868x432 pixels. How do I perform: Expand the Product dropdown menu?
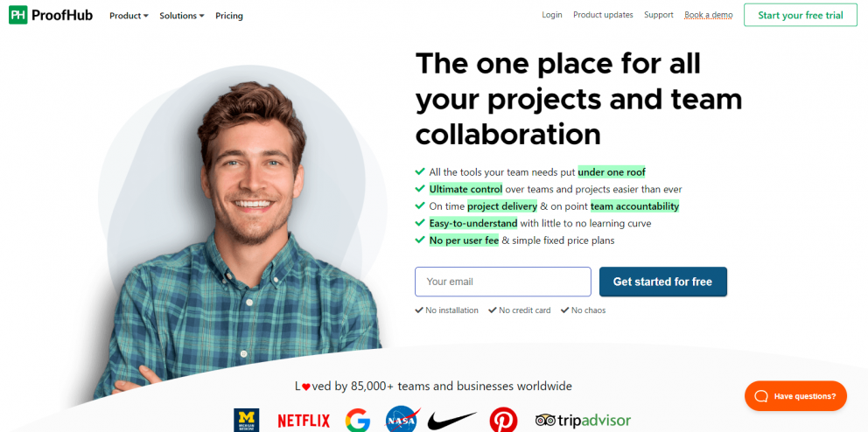coord(129,16)
